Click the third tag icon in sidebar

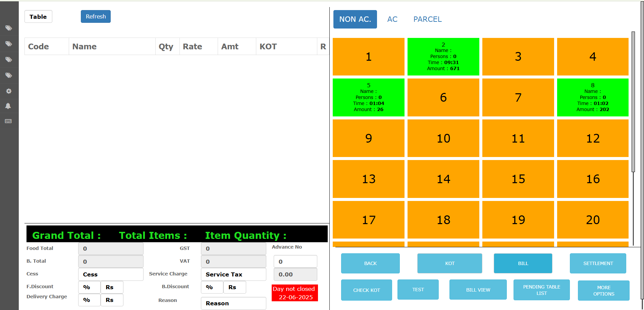[x=9, y=60]
